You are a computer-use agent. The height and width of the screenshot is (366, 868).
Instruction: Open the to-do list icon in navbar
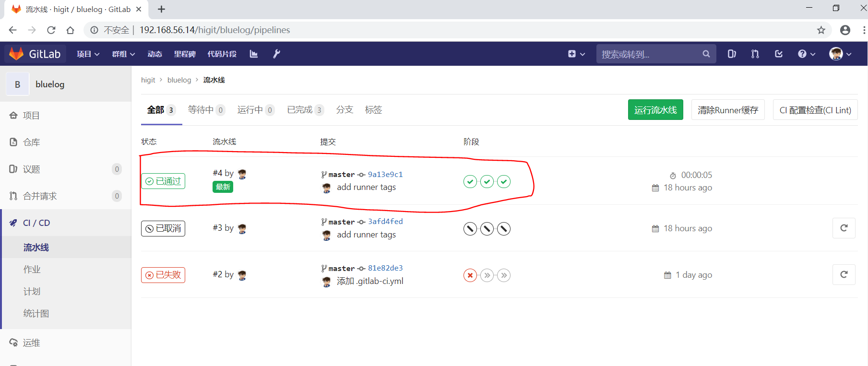pos(779,54)
